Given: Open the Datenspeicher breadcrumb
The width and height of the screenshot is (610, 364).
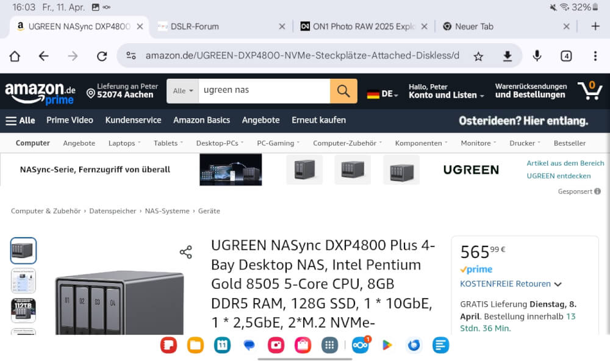Looking at the screenshot, I should 113,211.
